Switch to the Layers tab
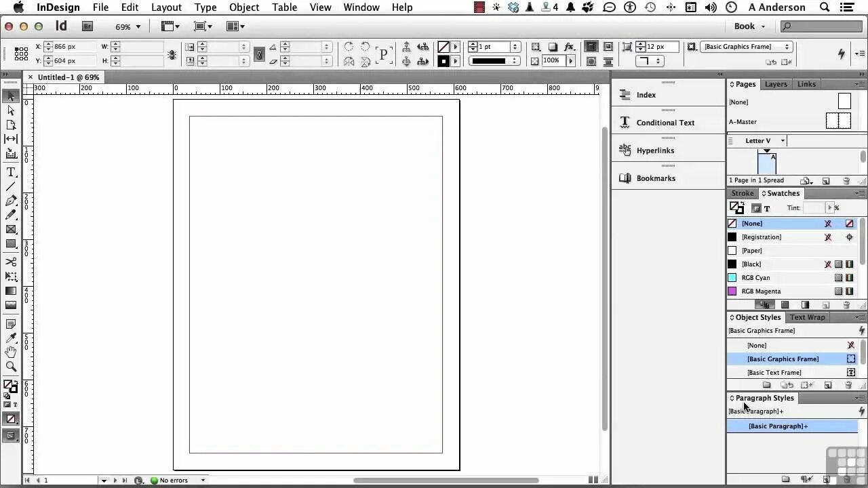This screenshot has height=488, width=868. click(x=776, y=84)
